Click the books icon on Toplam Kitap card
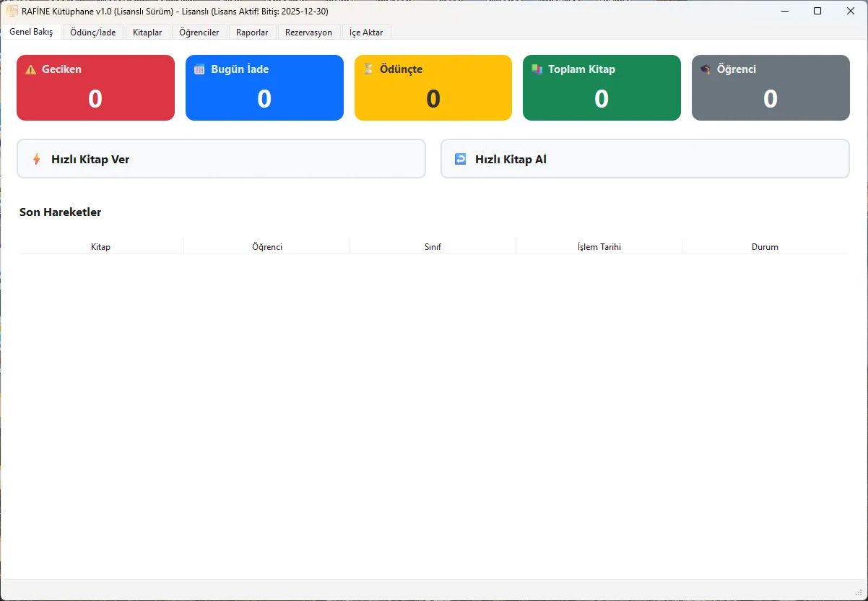The image size is (868, 601). click(537, 69)
